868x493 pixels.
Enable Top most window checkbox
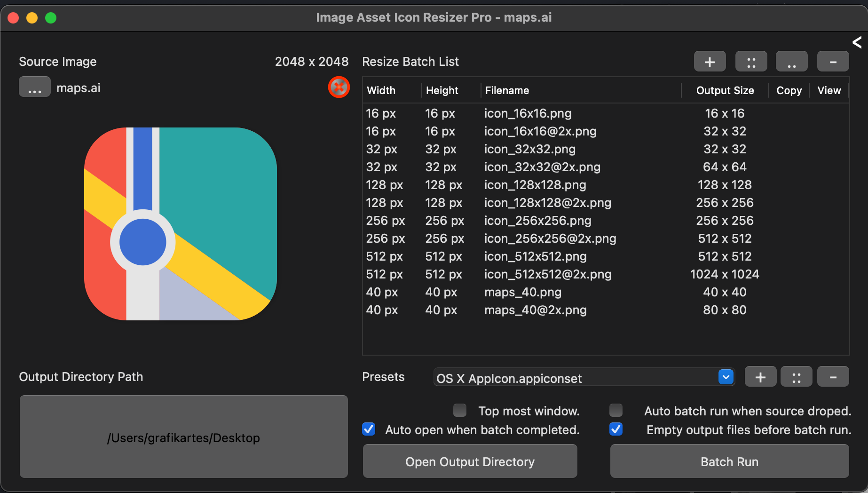pos(460,411)
